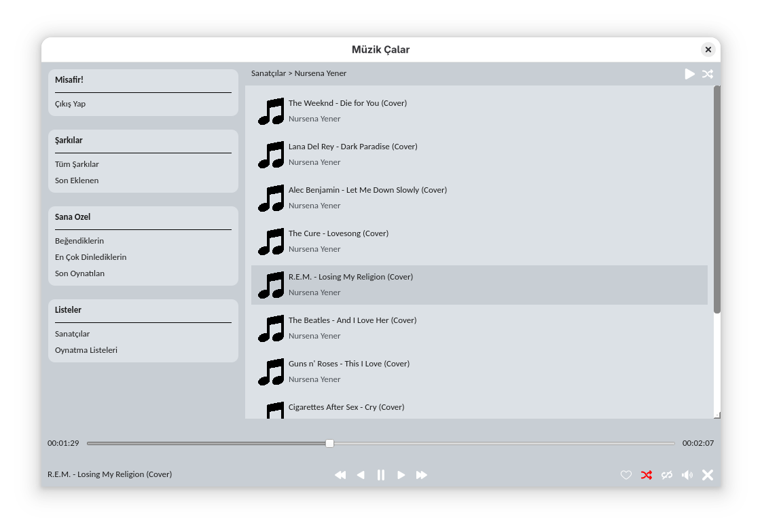Screen dimensions: 762x532
Task: Click Nursena Yener under Lovesong
Action: pyautogui.click(x=314, y=249)
